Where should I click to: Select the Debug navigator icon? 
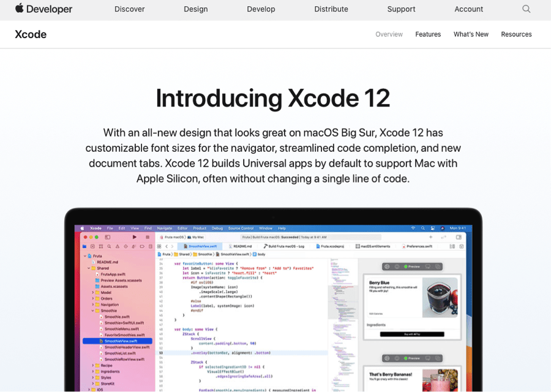(x=134, y=246)
